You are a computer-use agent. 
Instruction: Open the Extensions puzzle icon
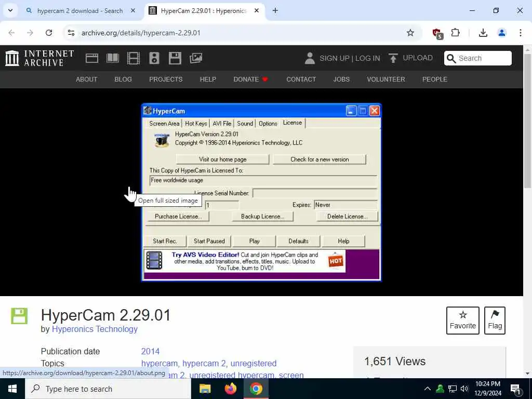(x=455, y=33)
